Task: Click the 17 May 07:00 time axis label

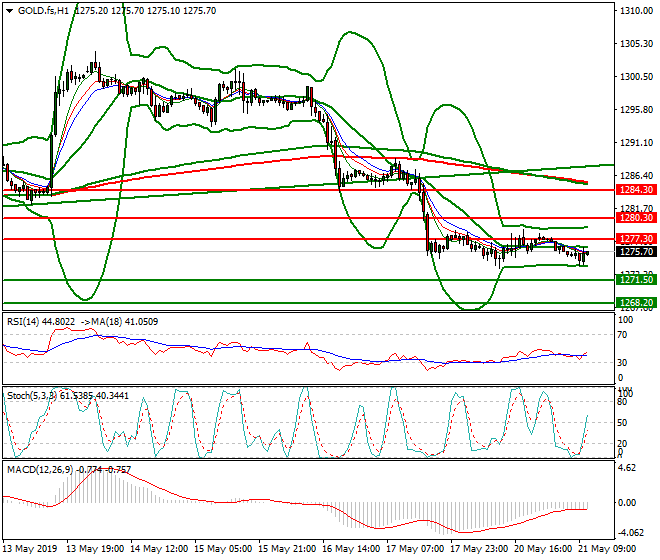Action: click(415, 549)
